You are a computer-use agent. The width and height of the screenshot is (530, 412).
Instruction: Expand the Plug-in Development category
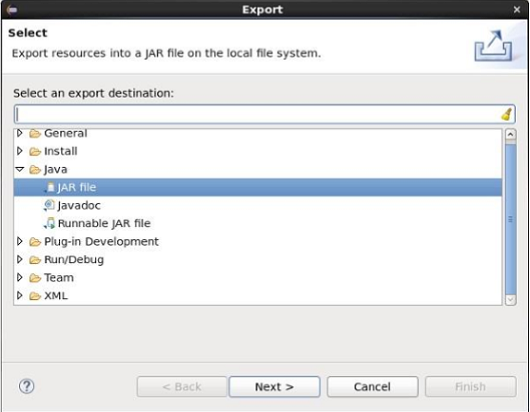click(20, 241)
